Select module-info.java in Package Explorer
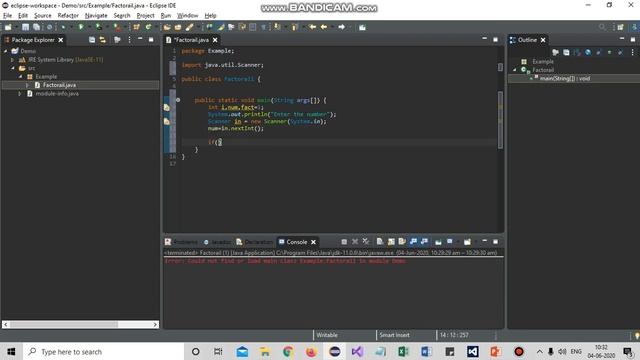Screen dimensions: 640x360 [x=57, y=93]
